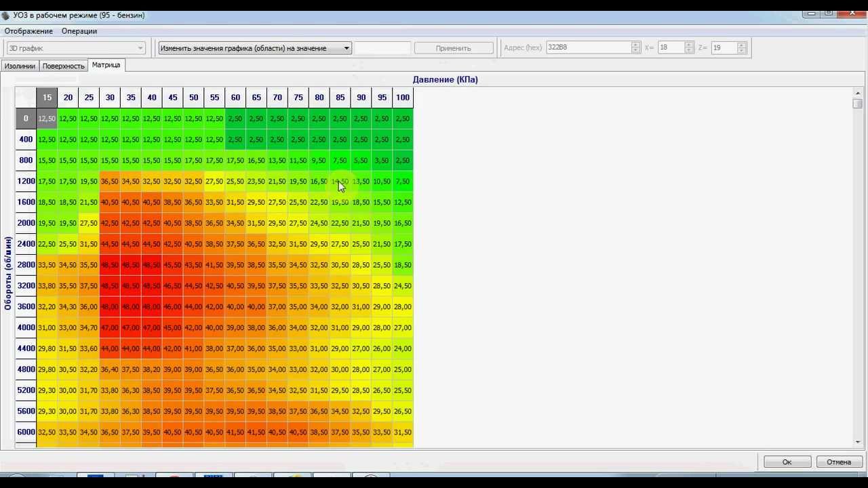Screen dimensions: 868x488
Task: Select cell 12,50 in row 0, column 15
Action: pyautogui.click(x=47, y=119)
